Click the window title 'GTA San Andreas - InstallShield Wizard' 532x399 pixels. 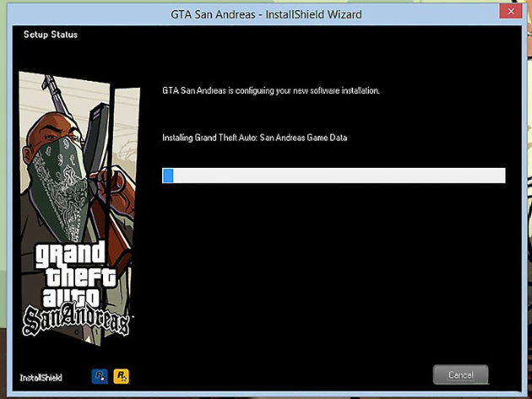(266, 14)
